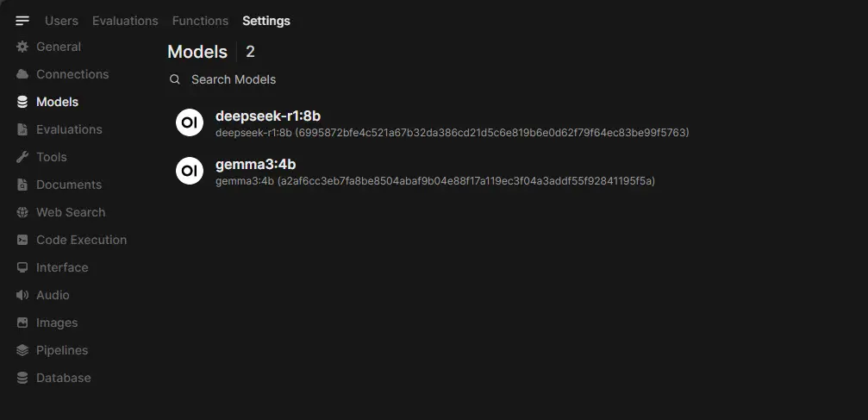Click the Pipelines layers icon
Viewport: 868px width, 420px height.
point(22,350)
